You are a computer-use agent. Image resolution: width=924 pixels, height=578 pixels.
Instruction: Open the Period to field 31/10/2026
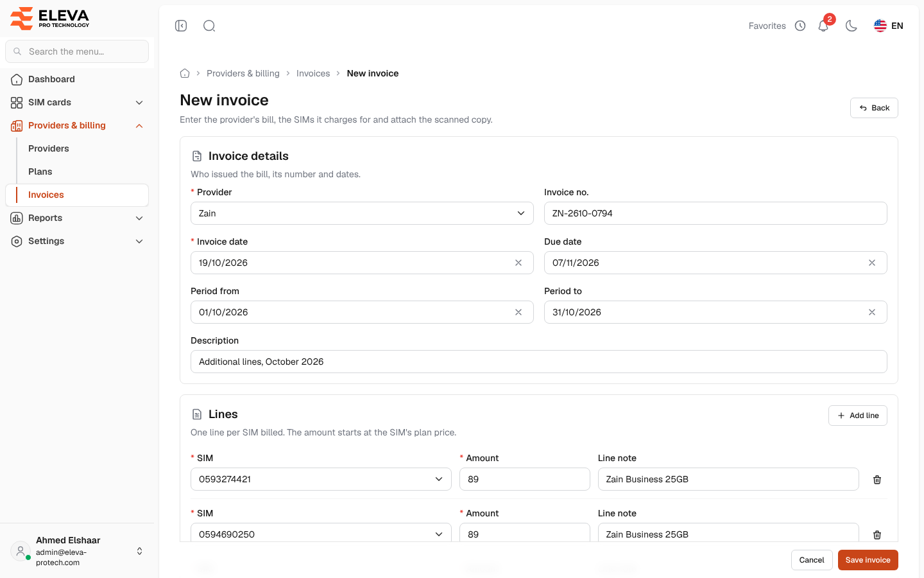pos(715,312)
